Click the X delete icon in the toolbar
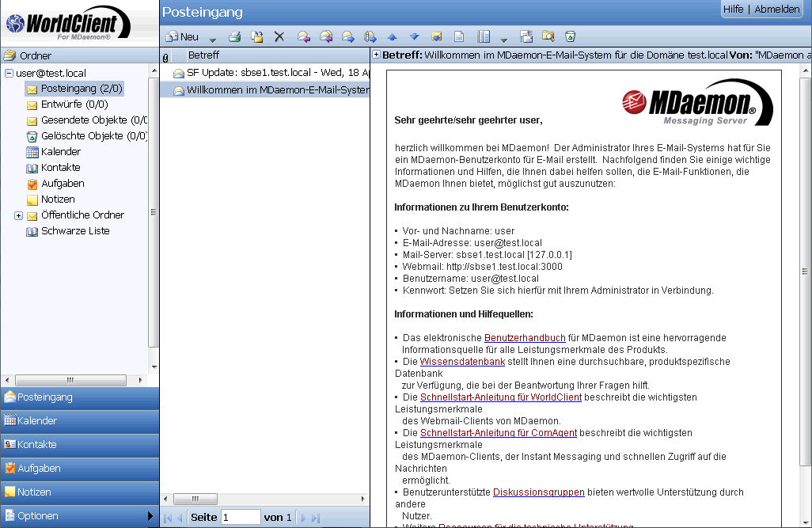The height and width of the screenshot is (528, 812). point(279,36)
